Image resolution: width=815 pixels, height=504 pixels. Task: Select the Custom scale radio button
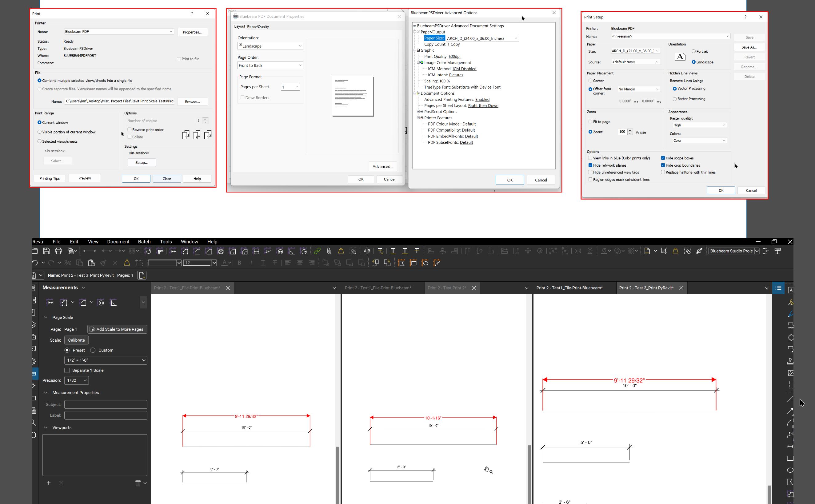coord(93,350)
